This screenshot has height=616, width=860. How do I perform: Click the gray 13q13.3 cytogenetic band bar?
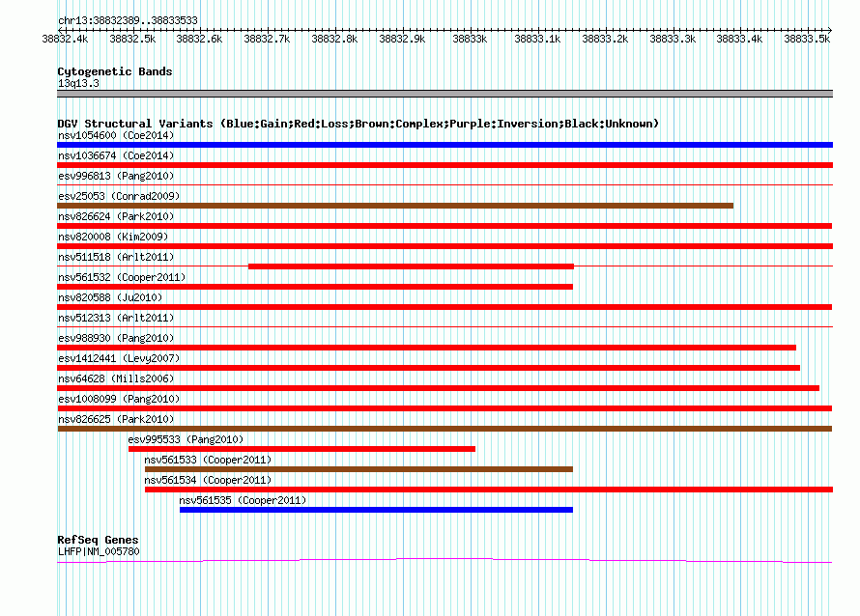click(444, 94)
